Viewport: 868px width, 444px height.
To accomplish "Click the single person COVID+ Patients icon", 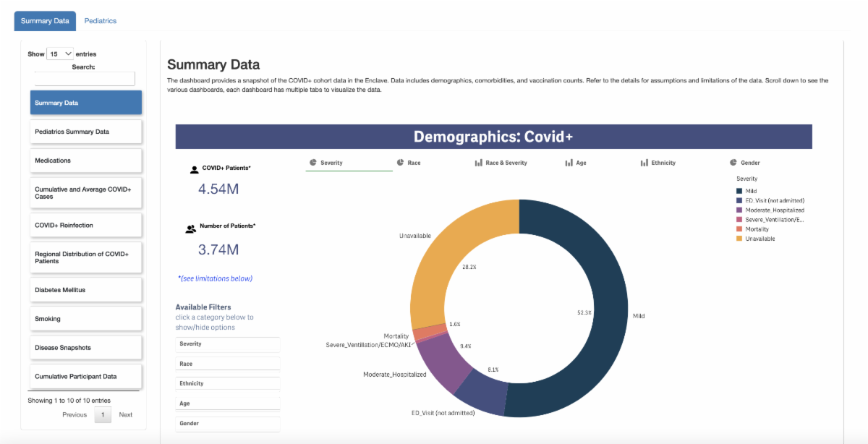I will click(x=194, y=170).
